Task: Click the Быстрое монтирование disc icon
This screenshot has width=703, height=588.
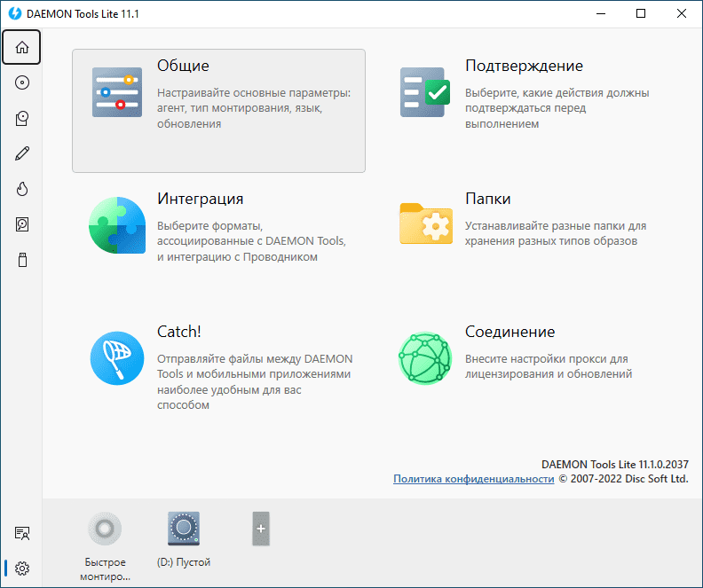Action: [x=105, y=529]
